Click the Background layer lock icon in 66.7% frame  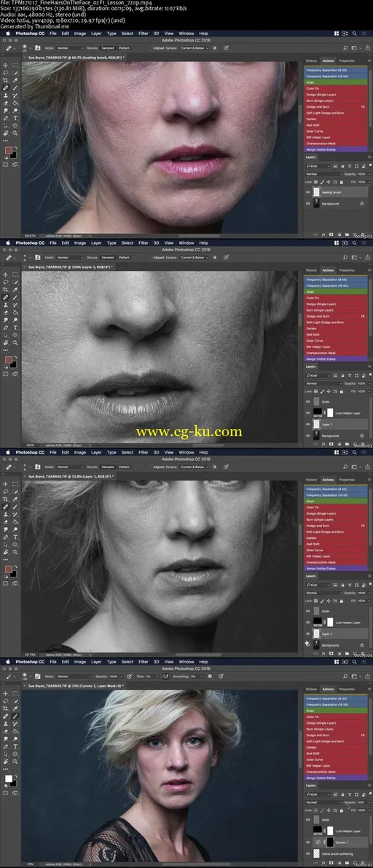[x=362, y=204]
